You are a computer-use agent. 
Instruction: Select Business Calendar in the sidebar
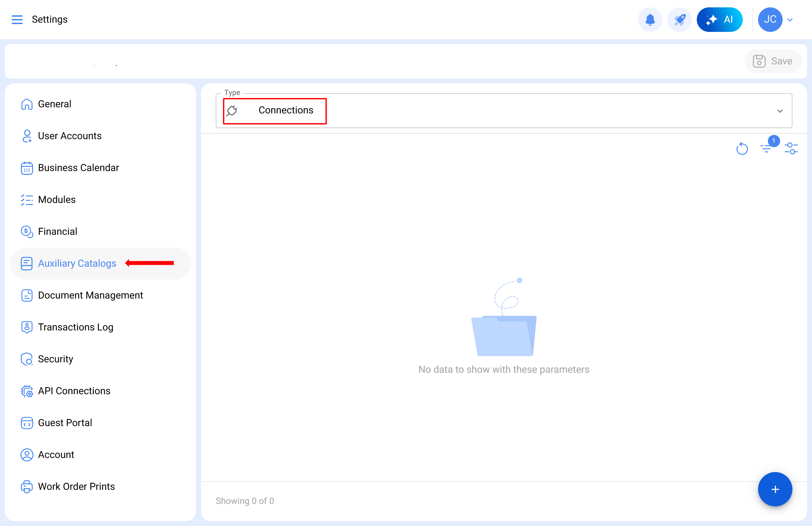(78, 168)
